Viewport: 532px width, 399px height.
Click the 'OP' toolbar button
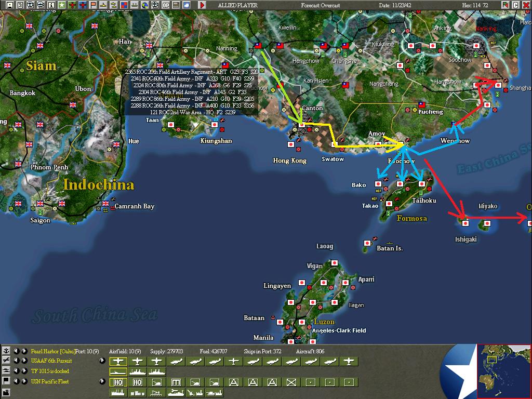tap(166, 5)
